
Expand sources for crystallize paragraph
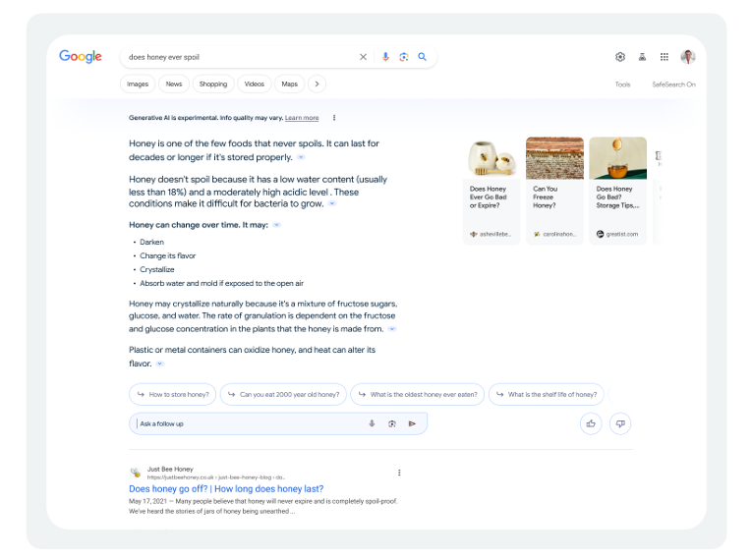[x=392, y=329]
